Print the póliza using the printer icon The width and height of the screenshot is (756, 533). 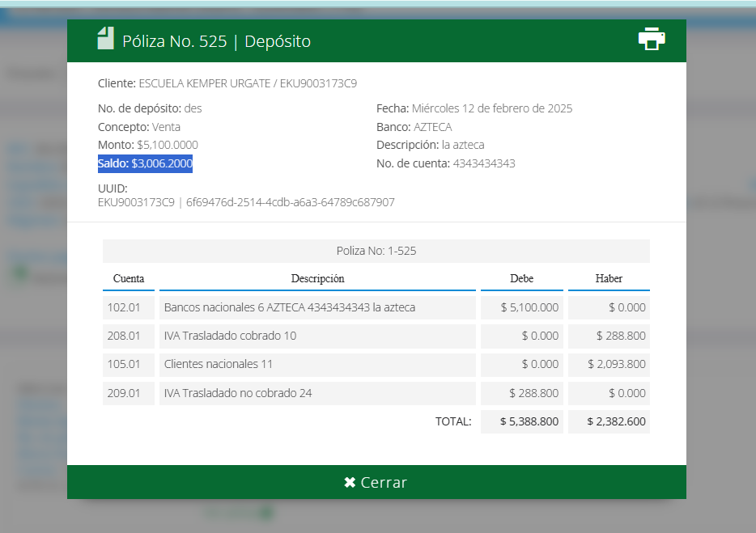click(x=651, y=40)
